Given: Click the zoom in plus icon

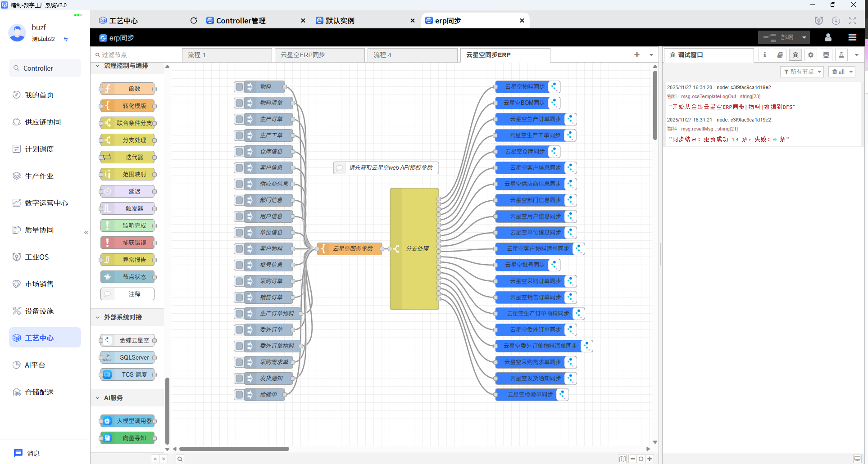Looking at the screenshot, I should click(650, 459).
